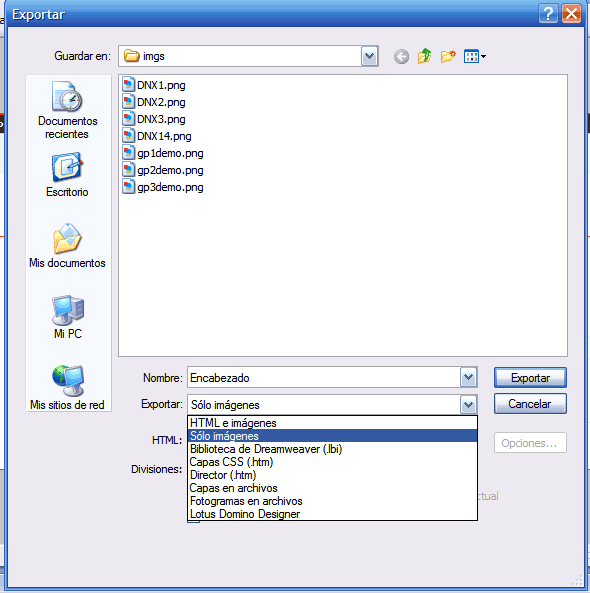Viewport: 590px width, 593px height.
Task: Choose HTML e imágenes option
Action: [x=332, y=423]
